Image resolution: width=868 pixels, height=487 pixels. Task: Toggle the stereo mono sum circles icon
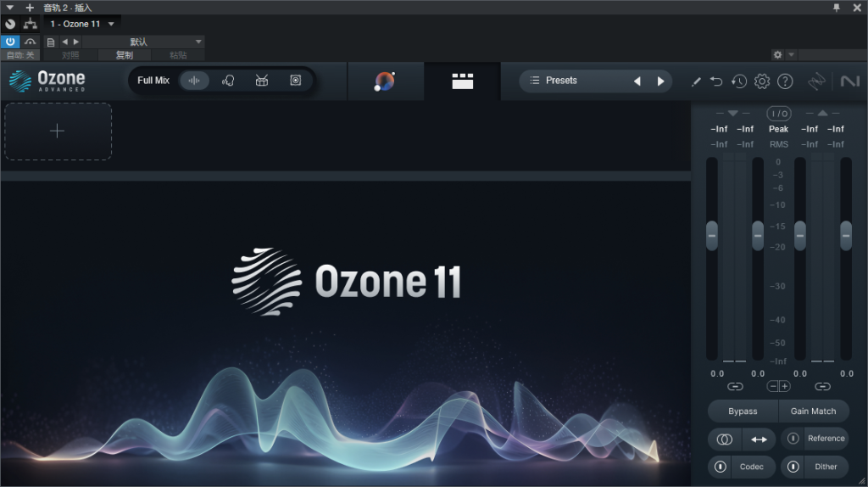click(725, 439)
